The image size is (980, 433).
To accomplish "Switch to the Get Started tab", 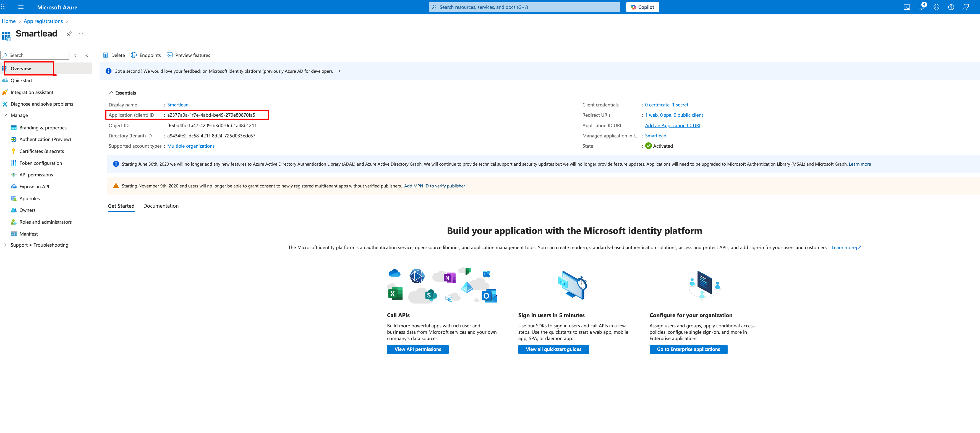I will tap(121, 206).
